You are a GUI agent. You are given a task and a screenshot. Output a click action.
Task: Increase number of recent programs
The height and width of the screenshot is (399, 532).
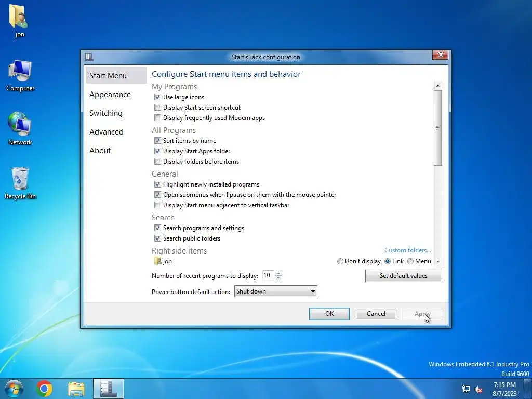coord(278,273)
